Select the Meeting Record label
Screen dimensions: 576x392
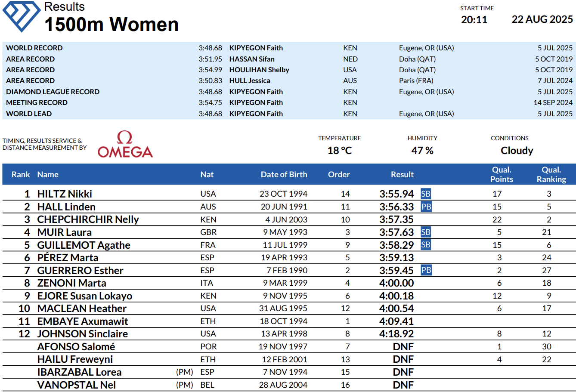coord(37,102)
